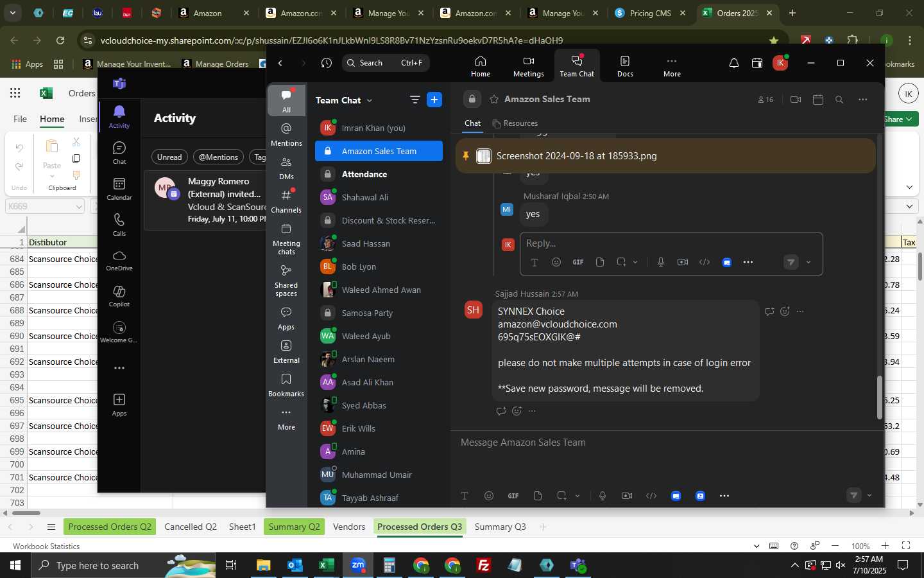Screen dimensions: 924x578
Task: Open Shahawal Ali chat
Action: [x=379, y=197]
